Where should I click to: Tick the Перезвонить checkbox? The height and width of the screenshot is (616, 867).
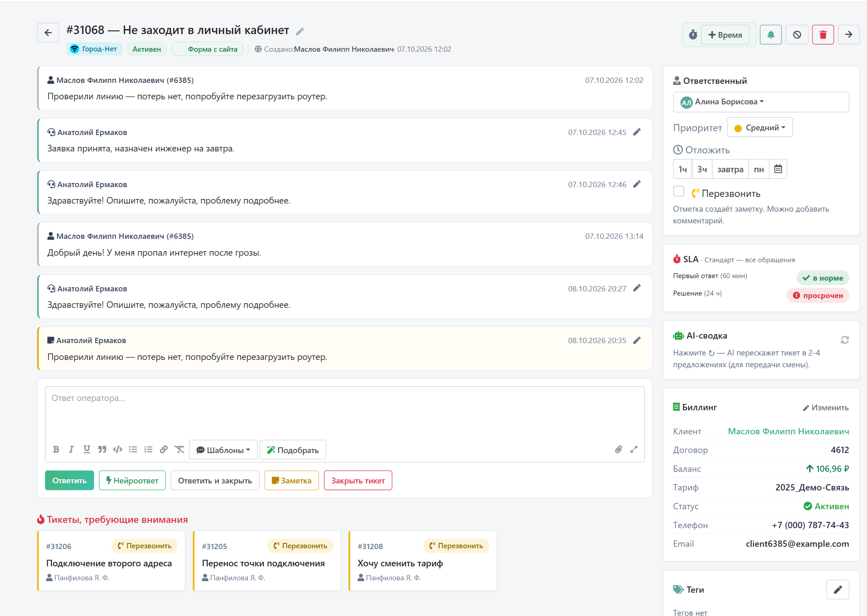pos(679,191)
